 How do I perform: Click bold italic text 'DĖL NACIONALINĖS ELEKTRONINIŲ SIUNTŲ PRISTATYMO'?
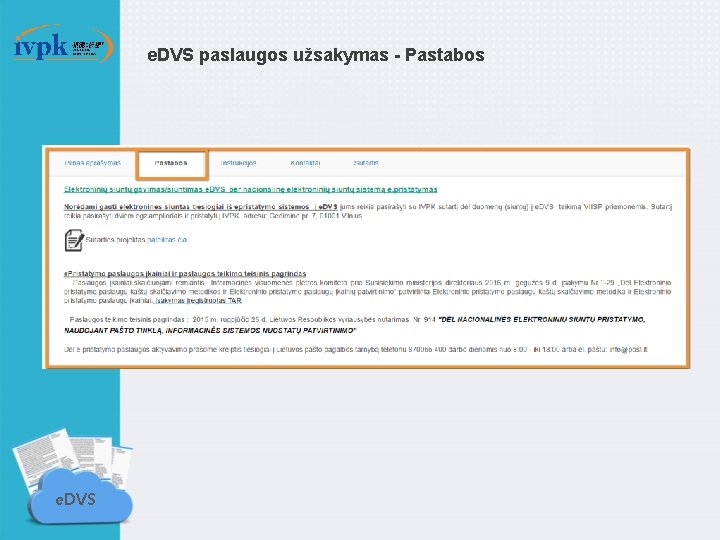pyautogui.click(x=543, y=320)
